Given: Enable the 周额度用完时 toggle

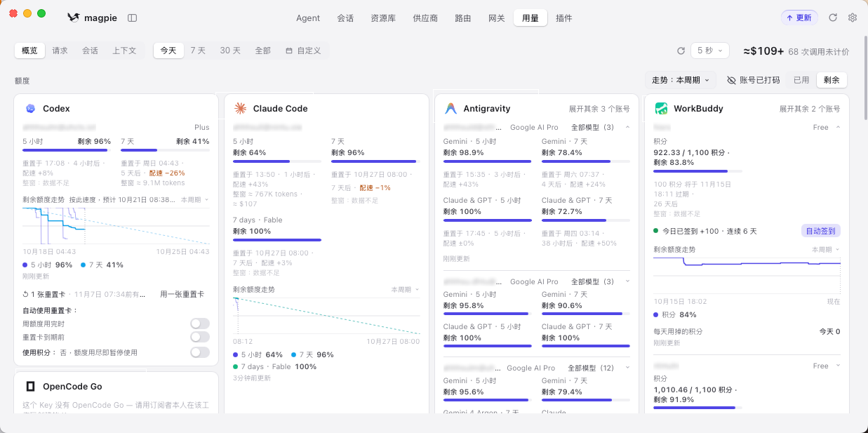Looking at the screenshot, I should 200,324.
